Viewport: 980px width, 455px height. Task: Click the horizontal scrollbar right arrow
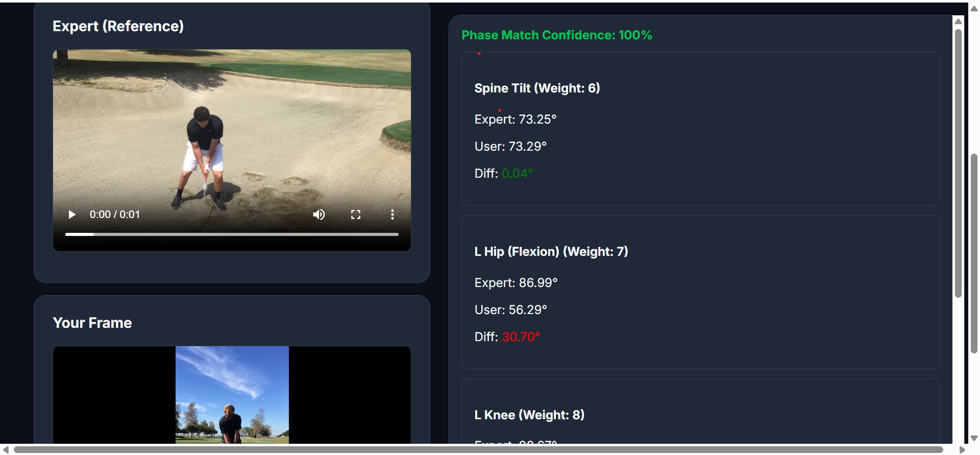962,449
